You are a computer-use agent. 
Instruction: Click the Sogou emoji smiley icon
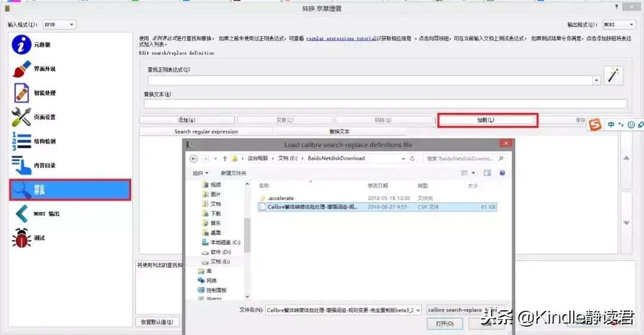pyautogui.click(x=631, y=124)
